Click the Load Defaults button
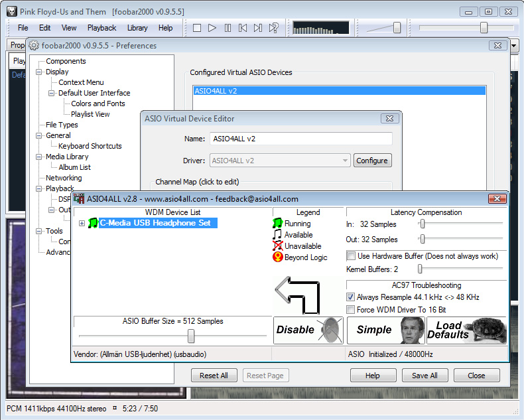 [467, 330]
